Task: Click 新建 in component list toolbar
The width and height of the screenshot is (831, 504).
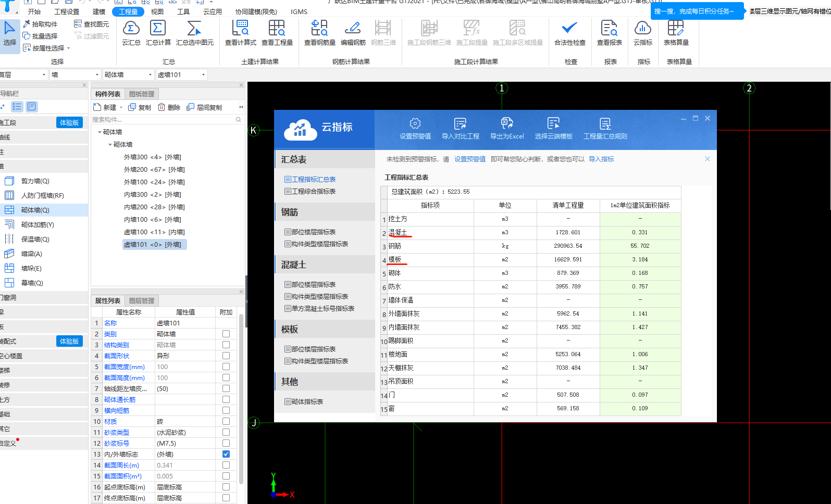Action: [105, 107]
